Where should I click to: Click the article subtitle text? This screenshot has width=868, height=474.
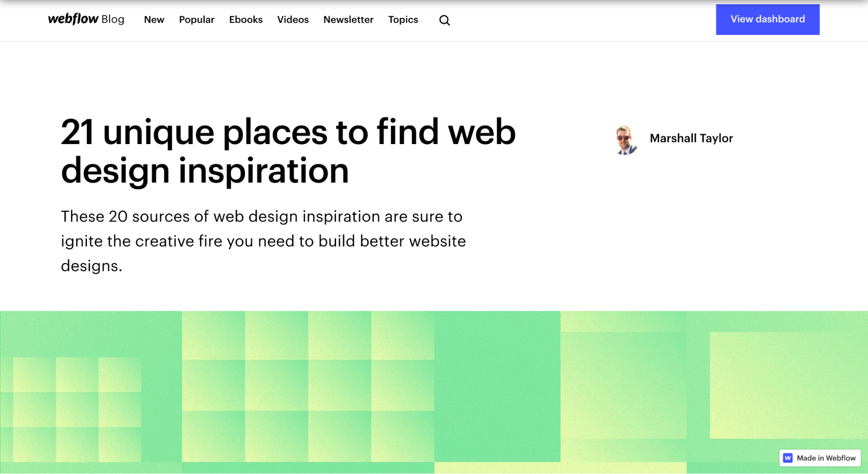(x=263, y=241)
